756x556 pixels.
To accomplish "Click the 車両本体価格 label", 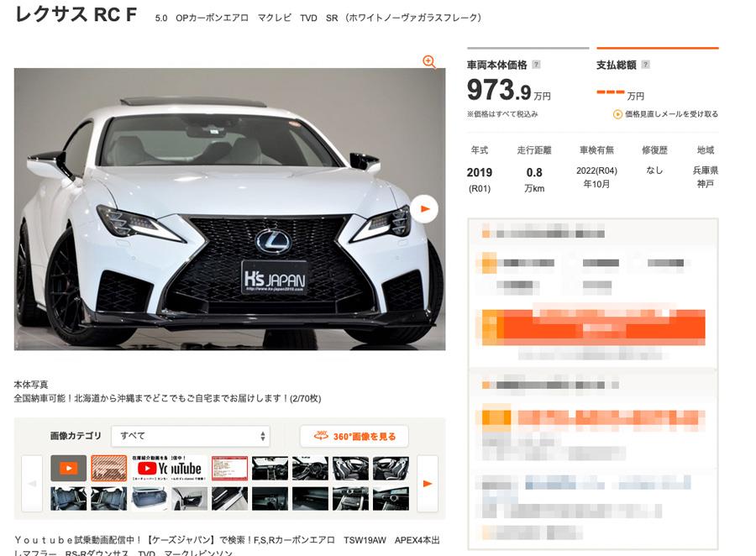I will [x=496, y=65].
